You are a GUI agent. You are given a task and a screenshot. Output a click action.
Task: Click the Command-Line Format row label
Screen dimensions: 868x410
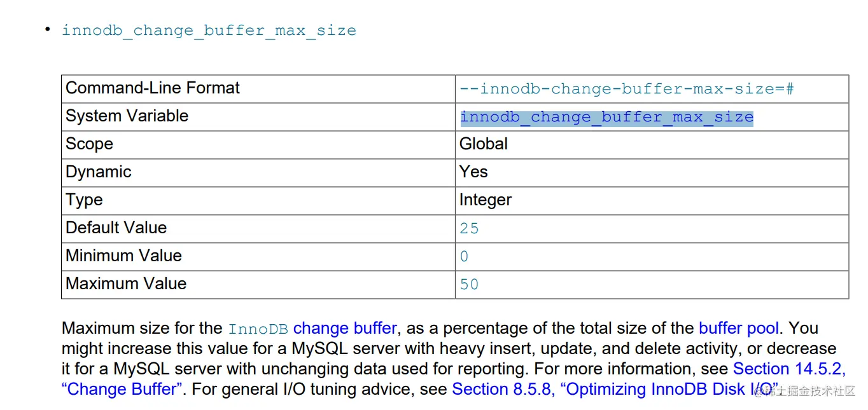click(x=153, y=88)
